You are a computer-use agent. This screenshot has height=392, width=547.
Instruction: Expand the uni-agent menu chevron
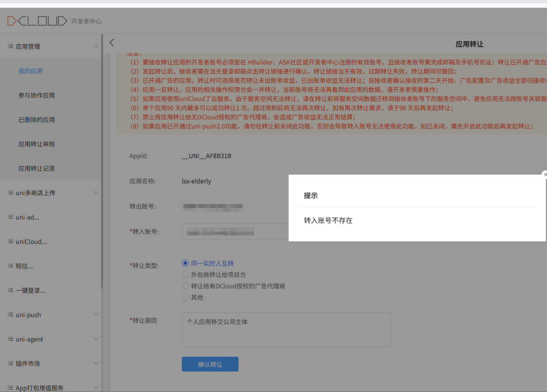point(96,339)
